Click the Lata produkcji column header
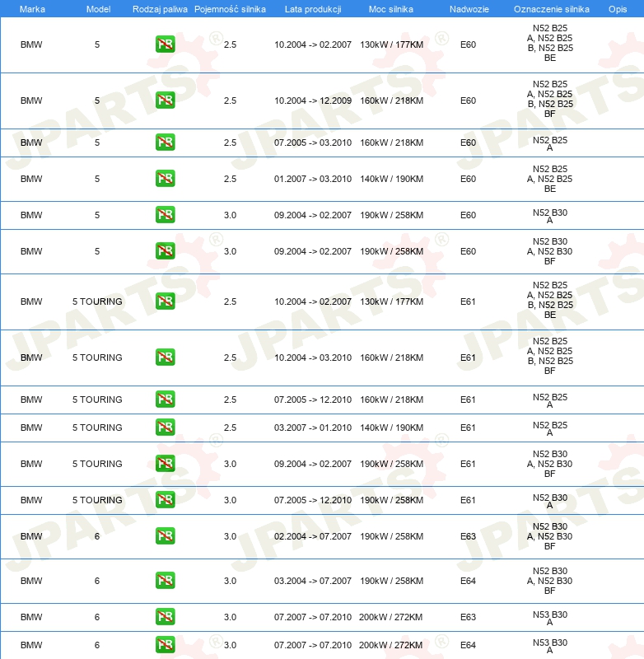 click(313, 9)
